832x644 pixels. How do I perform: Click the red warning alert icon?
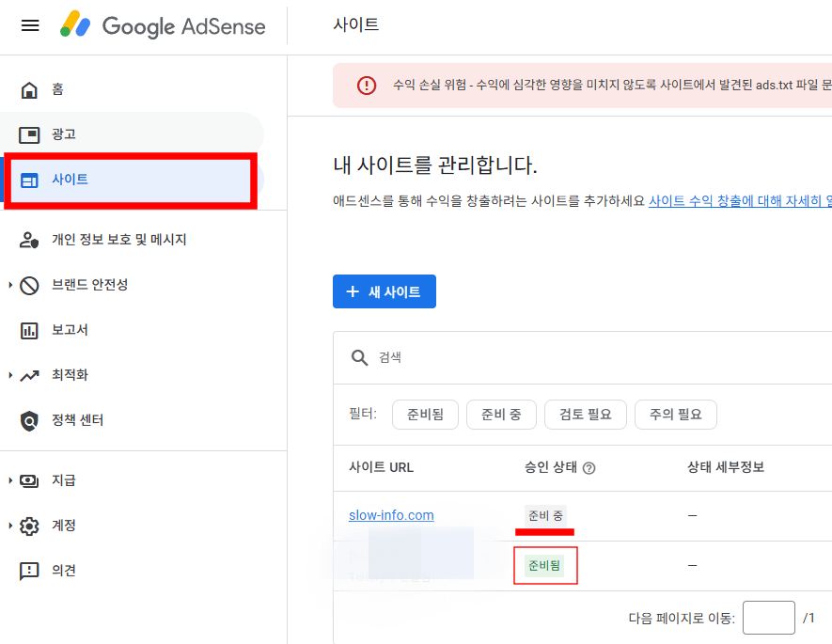[366, 86]
